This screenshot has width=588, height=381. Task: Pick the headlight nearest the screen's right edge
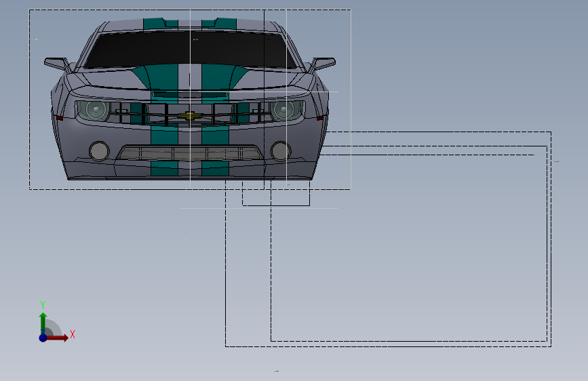[286, 110]
